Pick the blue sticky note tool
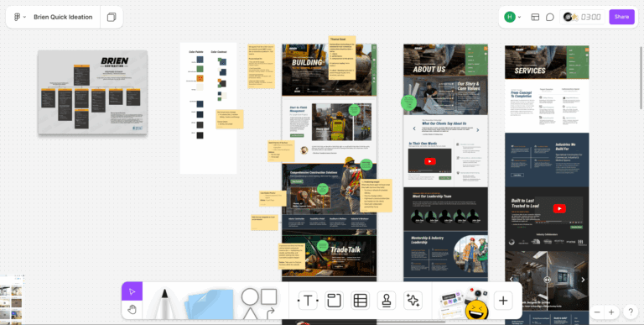The height and width of the screenshot is (325, 644). click(x=210, y=304)
